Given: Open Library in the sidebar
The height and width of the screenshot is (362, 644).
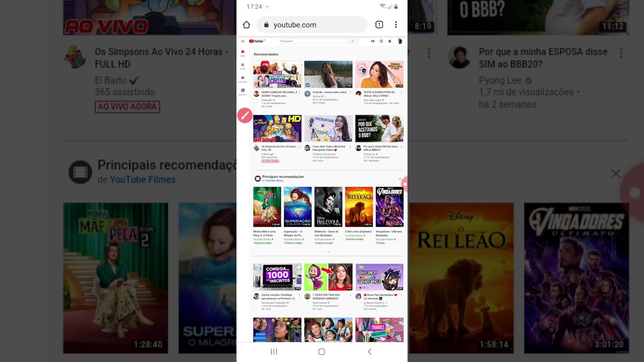Looking at the screenshot, I should 243,92.
